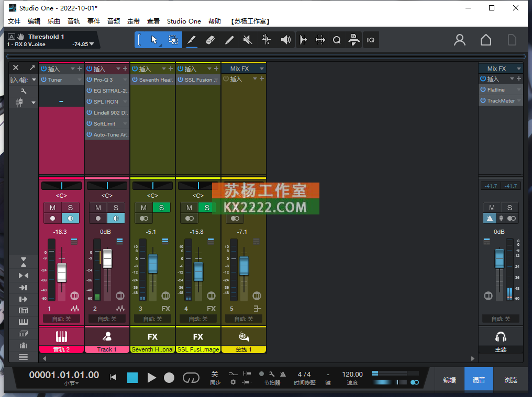Click the Stop transport button
532x397 pixels.
click(132, 377)
